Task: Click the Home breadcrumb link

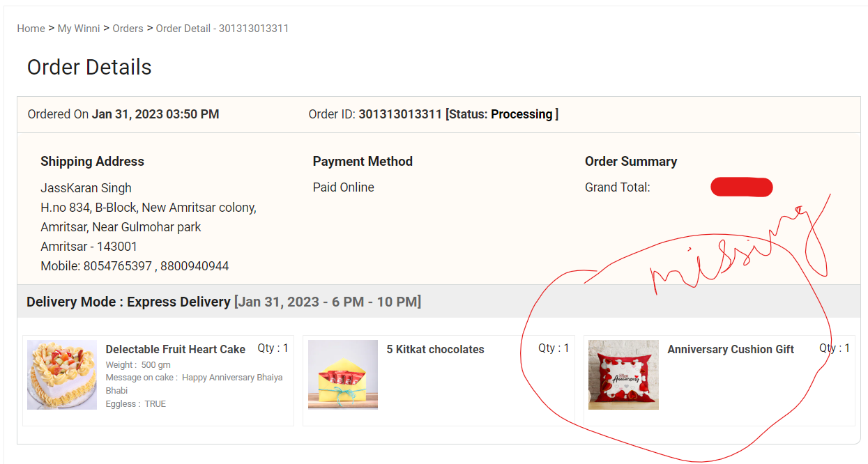Action: (x=31, y=29)
